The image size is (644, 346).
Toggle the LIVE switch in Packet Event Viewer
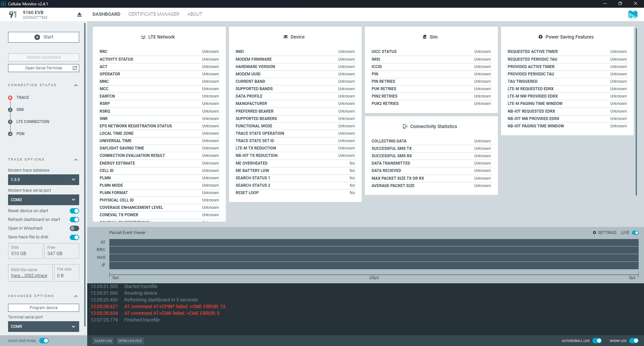tap(635, 233)
